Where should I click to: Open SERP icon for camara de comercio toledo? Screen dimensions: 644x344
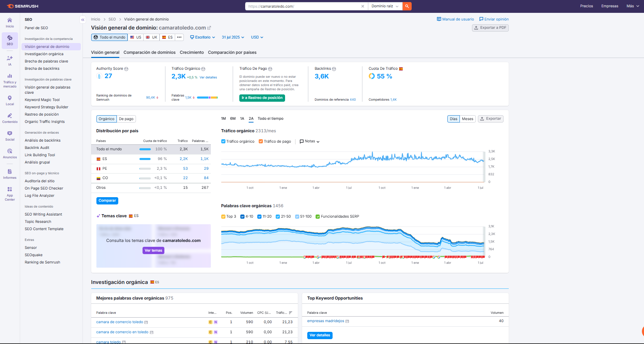pyautogui.click(x=146, y=322)
